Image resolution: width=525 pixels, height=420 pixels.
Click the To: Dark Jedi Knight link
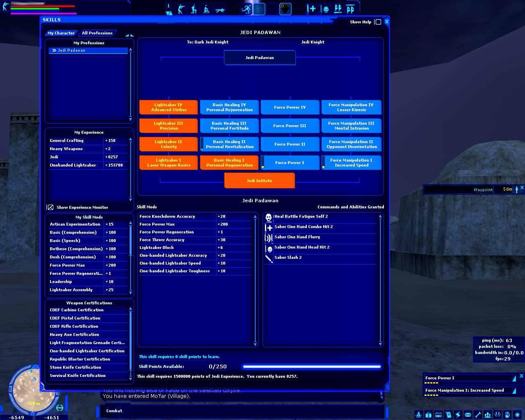[208, 42]
